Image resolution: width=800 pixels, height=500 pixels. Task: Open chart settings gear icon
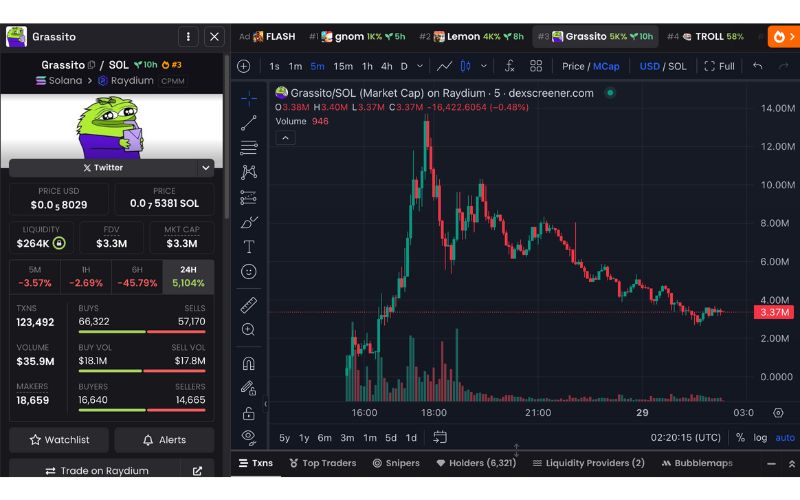point(778,413)
